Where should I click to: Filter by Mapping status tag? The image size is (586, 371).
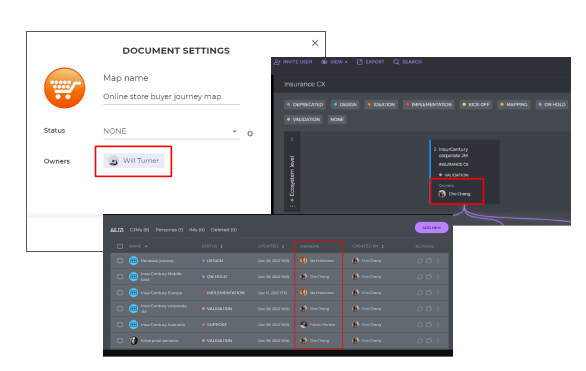point(514,105)
